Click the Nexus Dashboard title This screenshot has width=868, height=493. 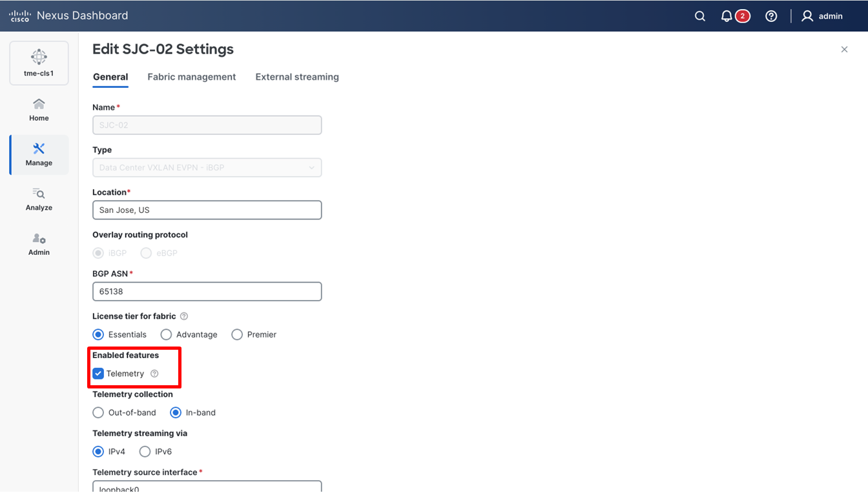pos(83,15)
